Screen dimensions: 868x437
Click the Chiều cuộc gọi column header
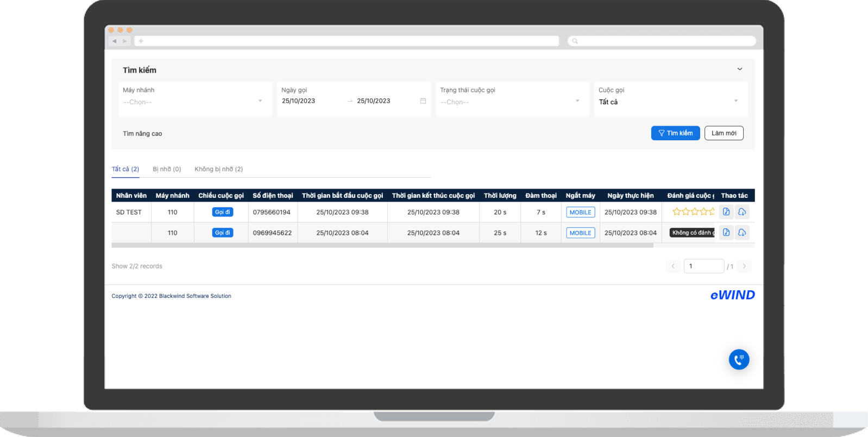[221, 196]
